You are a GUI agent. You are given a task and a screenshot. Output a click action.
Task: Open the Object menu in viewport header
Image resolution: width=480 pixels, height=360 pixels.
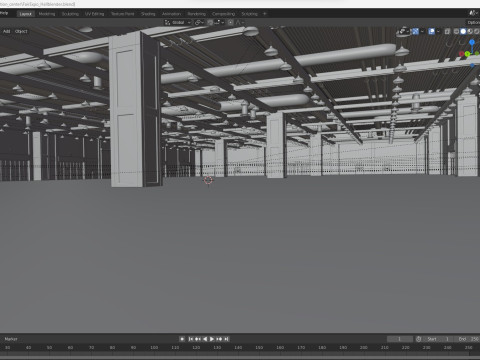(x=21, y=31)
